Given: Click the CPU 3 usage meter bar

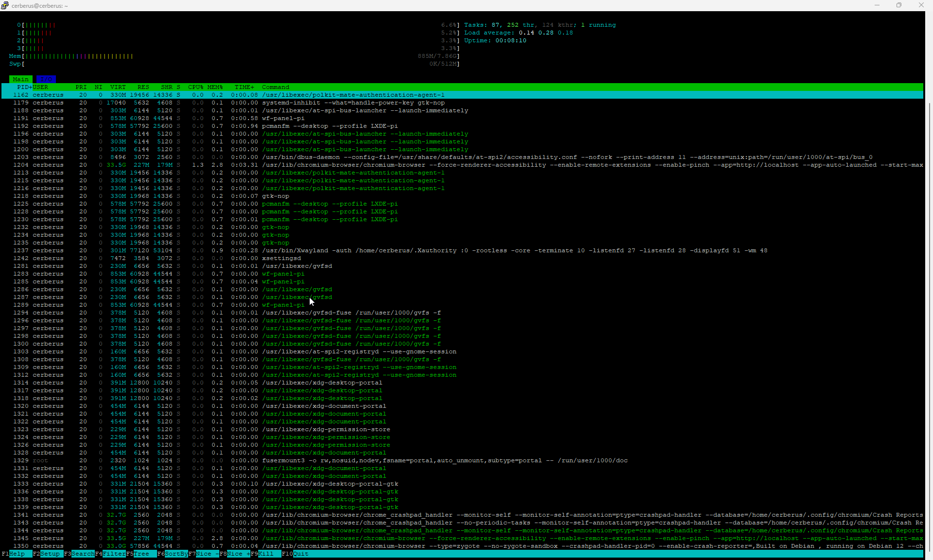Looking at the screenshot, I should [238, 48].
